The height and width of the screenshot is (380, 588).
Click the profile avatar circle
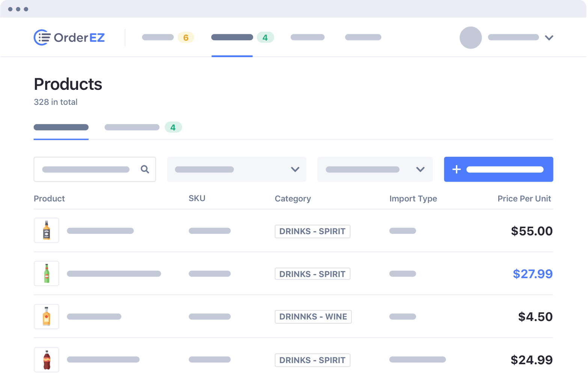pyautogui.click(x=470, y=38)
